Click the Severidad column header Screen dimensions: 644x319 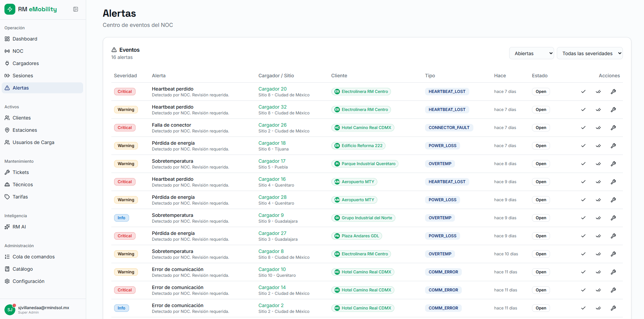coord(125,76)
